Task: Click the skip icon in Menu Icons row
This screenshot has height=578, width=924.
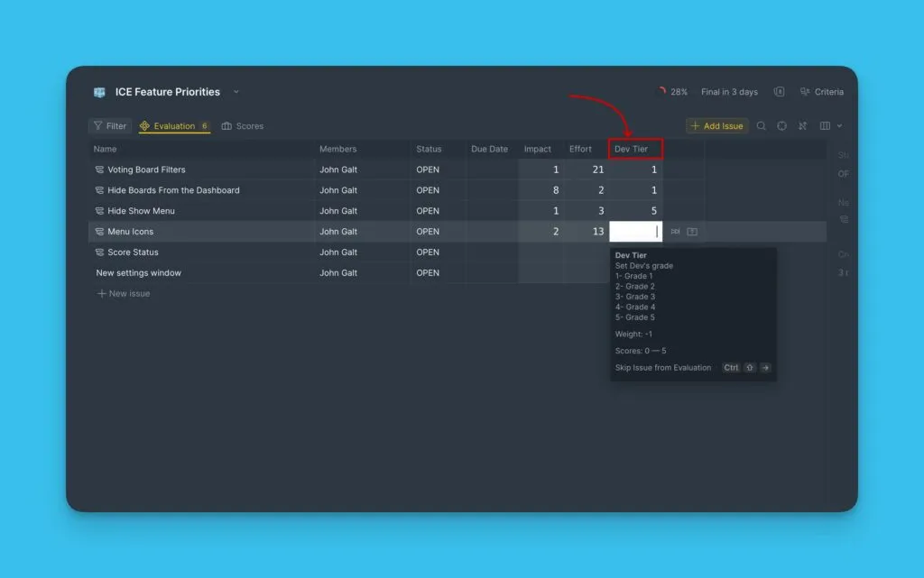Action: (675, 232)
